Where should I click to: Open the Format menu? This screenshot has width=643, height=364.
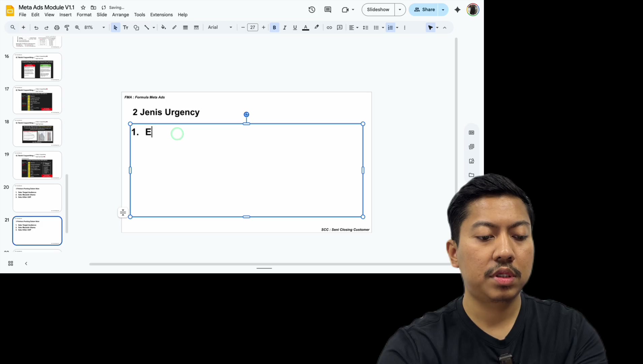pyautogui.click(x=84, y=15)
